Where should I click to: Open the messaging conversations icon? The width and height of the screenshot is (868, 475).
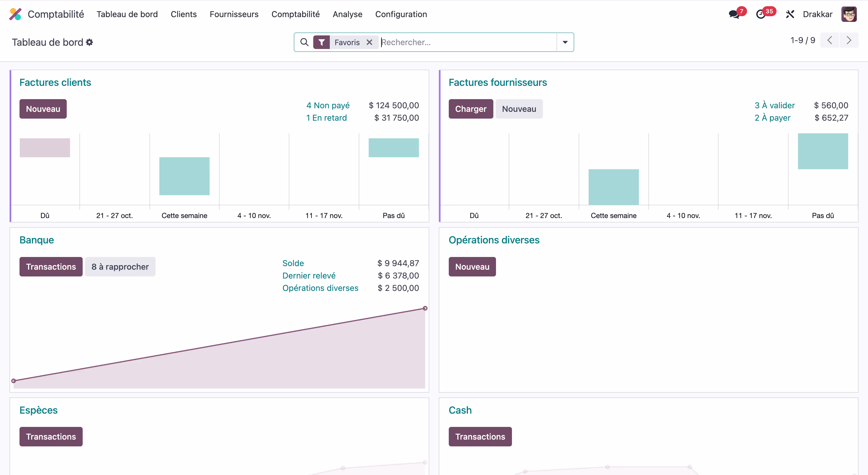[x=734, y=14]
